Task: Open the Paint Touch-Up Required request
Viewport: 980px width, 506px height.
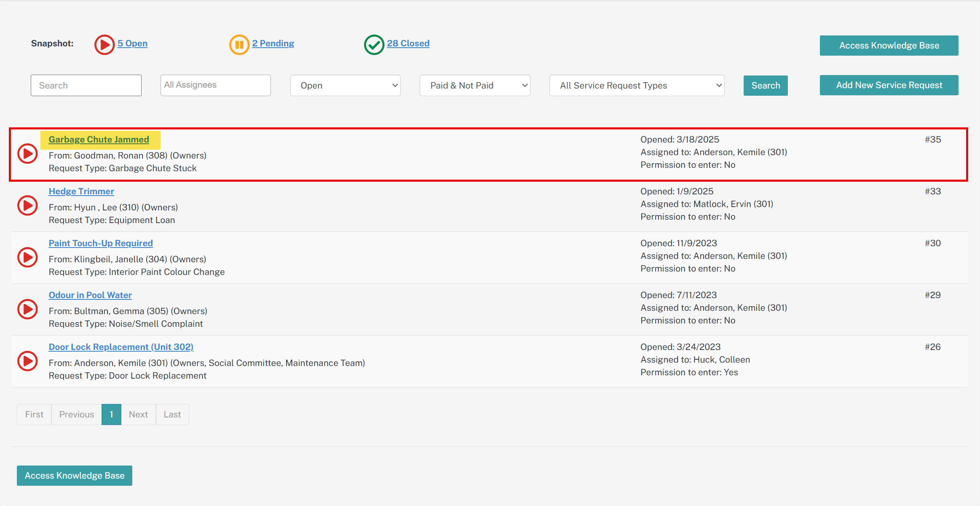Action: click(x=101, y=243)
